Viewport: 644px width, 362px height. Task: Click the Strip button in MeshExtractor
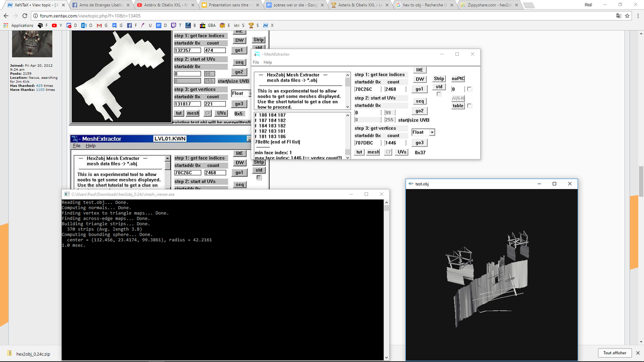coord(439,78)
